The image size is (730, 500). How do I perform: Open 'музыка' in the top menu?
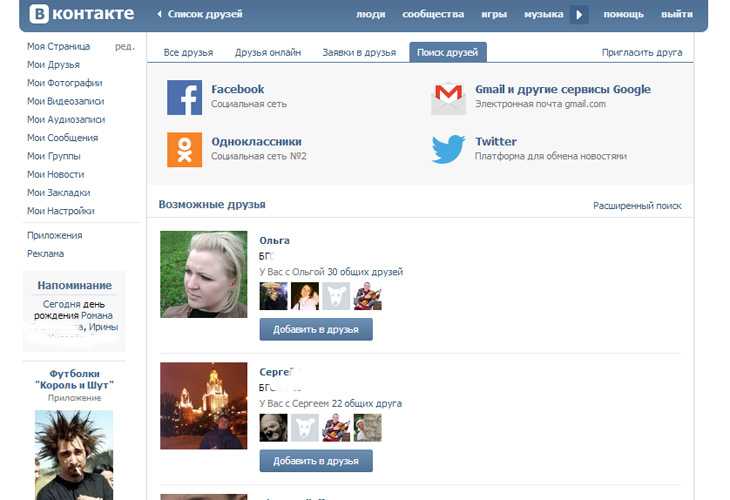544,14
